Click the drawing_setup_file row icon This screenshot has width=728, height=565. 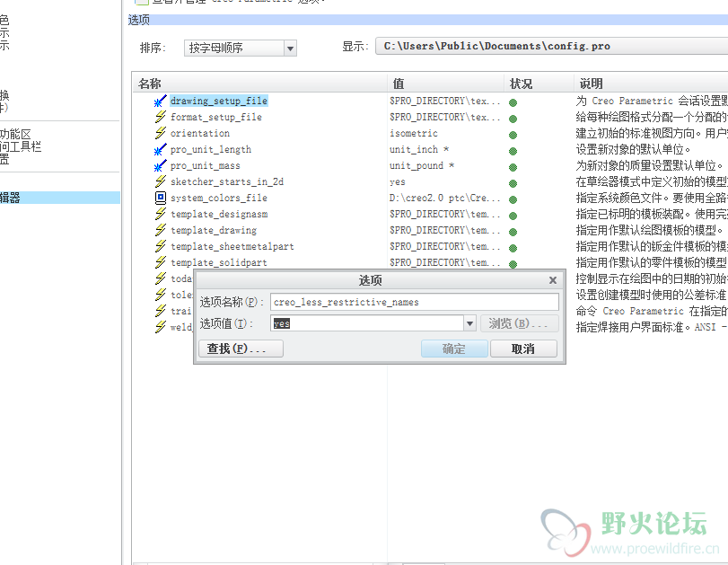tap(160, 101)
